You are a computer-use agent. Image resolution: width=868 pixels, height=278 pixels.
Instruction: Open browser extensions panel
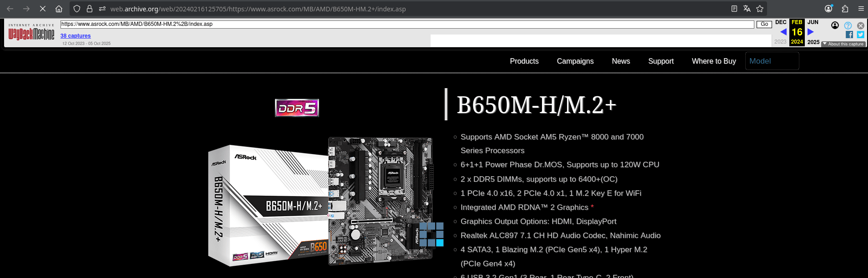click(x=845, y=9)
